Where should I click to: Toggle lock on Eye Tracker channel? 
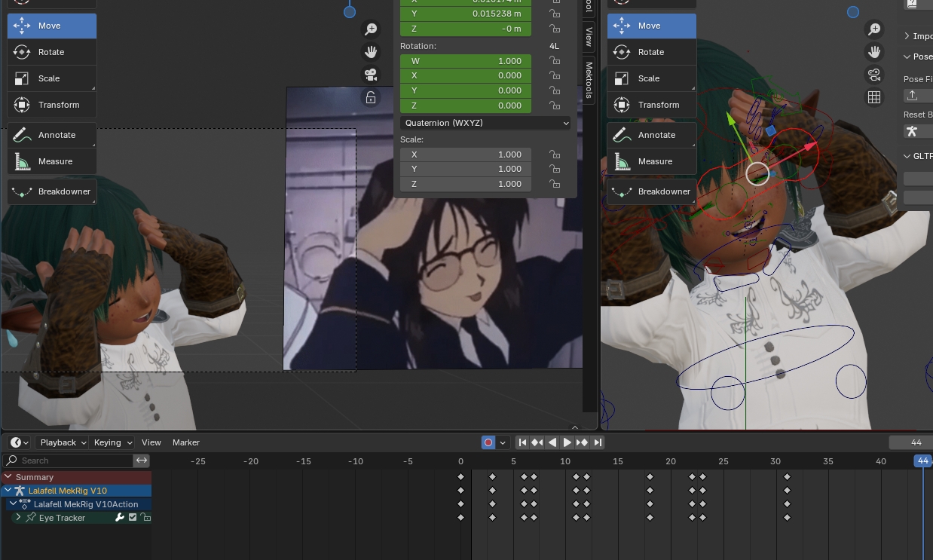(145, 518)
